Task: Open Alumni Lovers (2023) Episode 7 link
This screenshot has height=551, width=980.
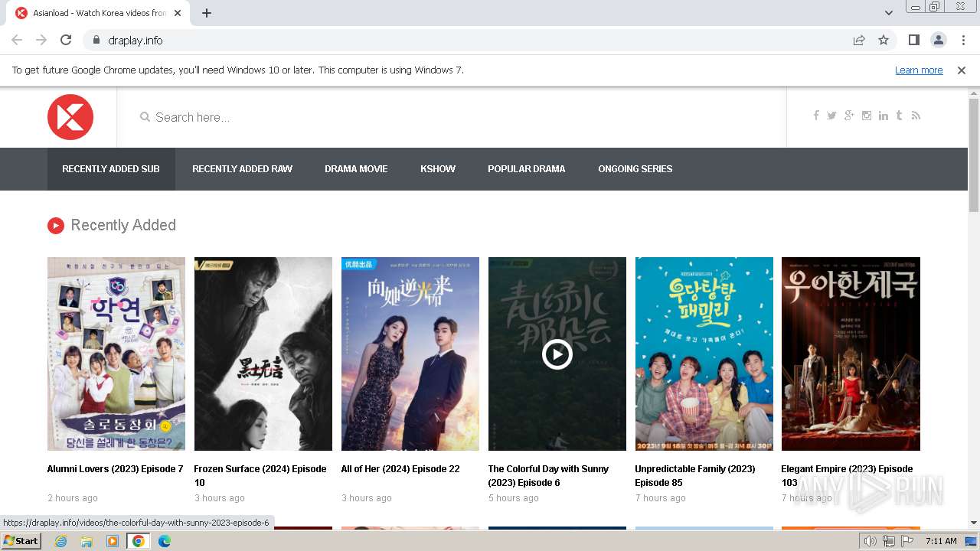Action: point(116,469)
